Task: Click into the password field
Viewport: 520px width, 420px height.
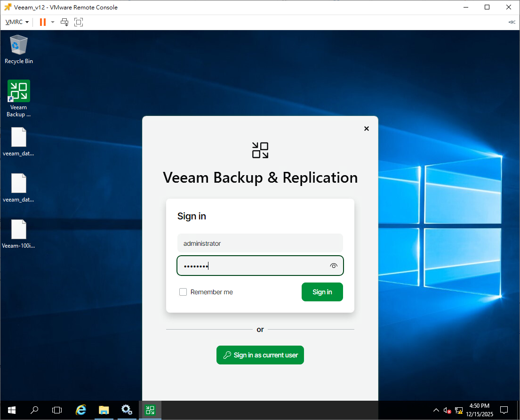Action: (260, 266)
